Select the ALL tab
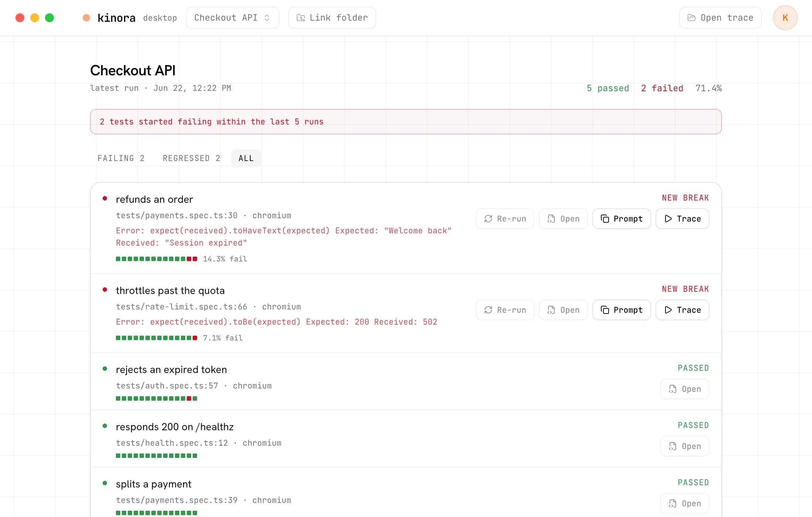The height and width of the screenshot is (517, 812). pyautogui.click(x=246, y=158)
